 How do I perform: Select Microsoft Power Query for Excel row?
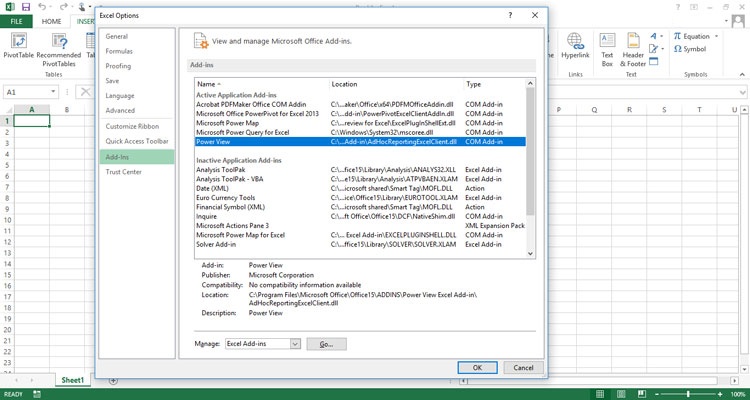(360, 132)
